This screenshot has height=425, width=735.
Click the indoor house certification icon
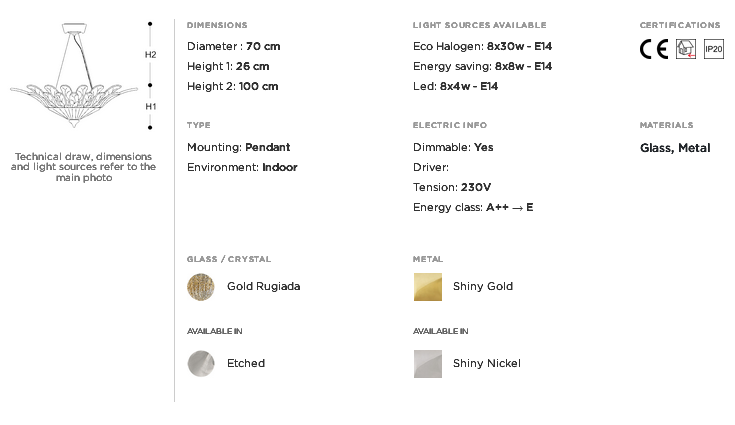click(685, 49)
